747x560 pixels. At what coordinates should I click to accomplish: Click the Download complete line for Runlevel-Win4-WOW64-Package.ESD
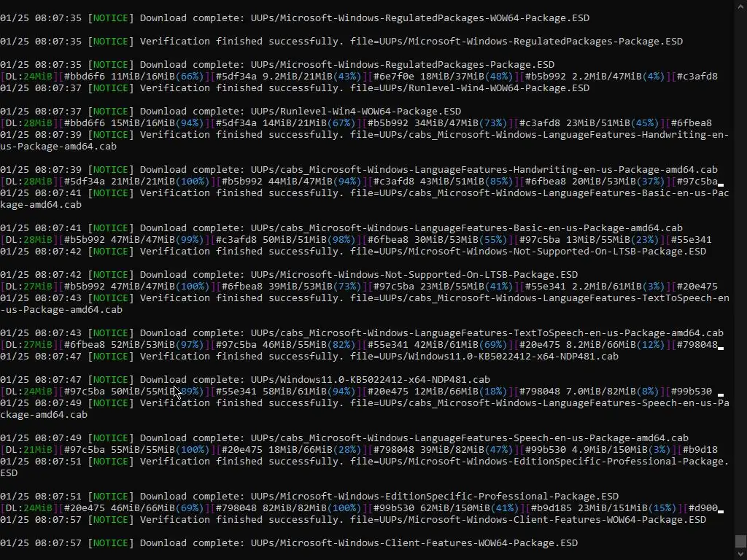[231, 112]
